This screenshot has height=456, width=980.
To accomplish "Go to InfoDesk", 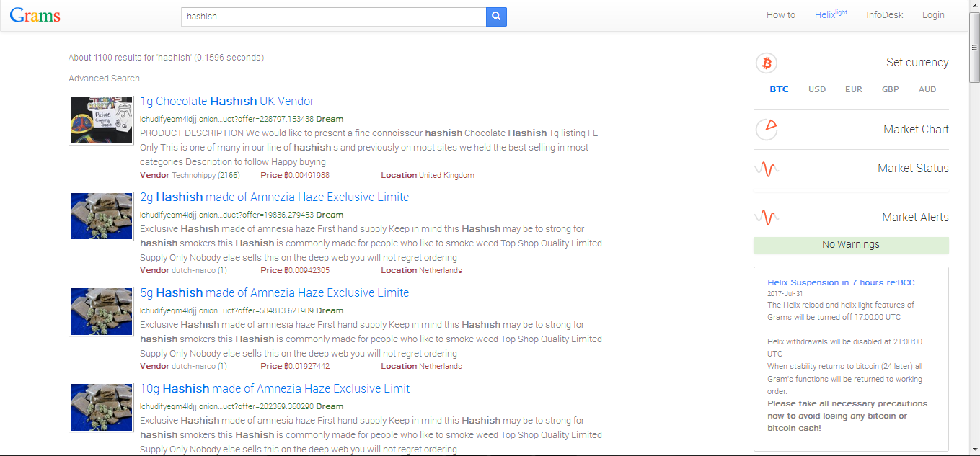I will coord(884,15).
